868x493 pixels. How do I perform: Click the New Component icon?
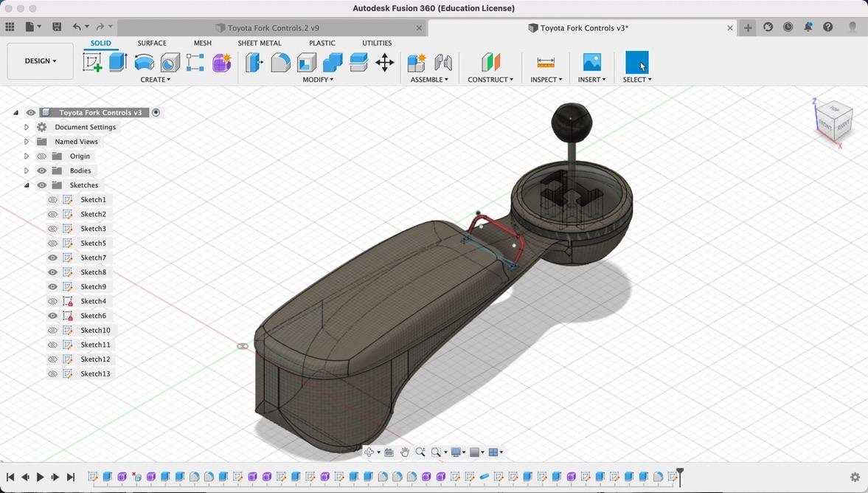(x=416, y=63)
